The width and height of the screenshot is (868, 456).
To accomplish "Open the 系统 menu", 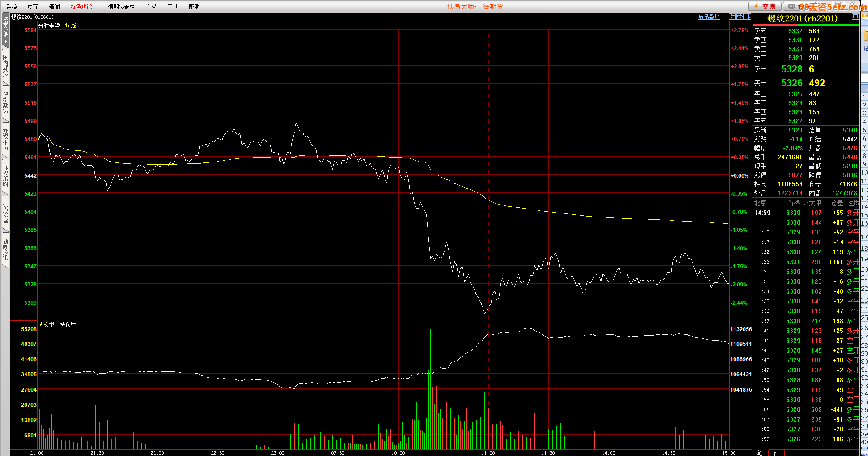I will point(12,7).
